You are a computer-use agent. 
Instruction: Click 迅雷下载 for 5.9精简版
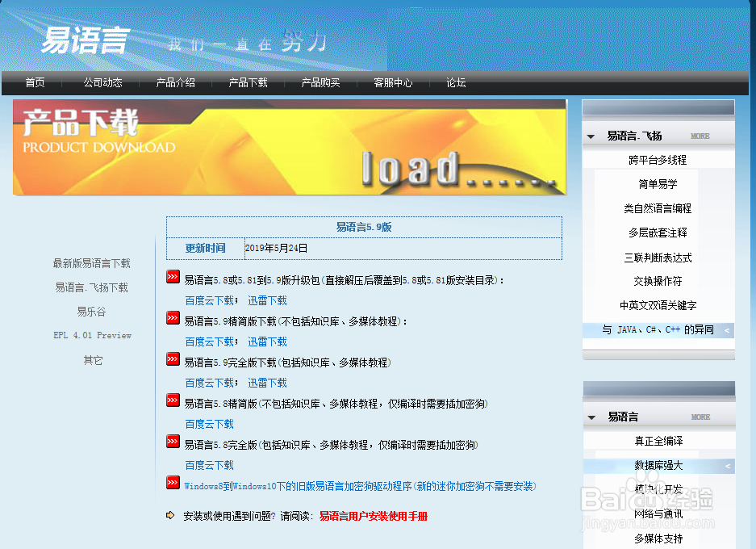pyautogui.click(x=268, y=342)
